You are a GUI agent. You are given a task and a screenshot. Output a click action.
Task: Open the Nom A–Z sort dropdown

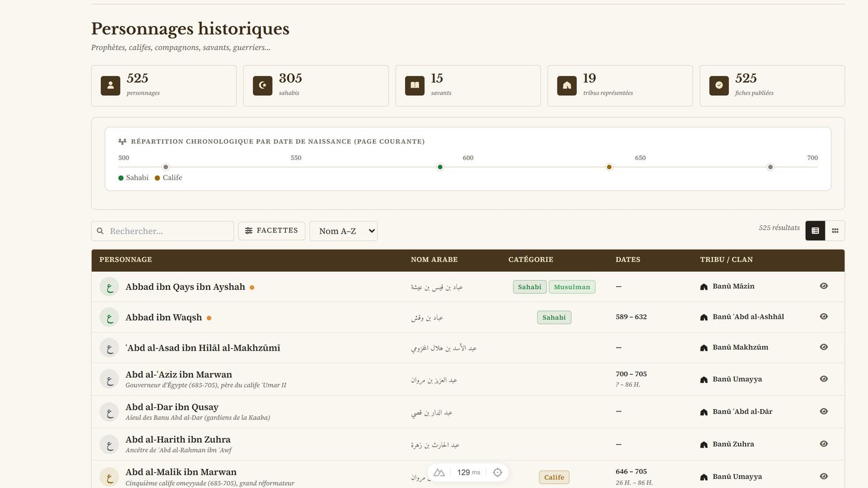344,231
